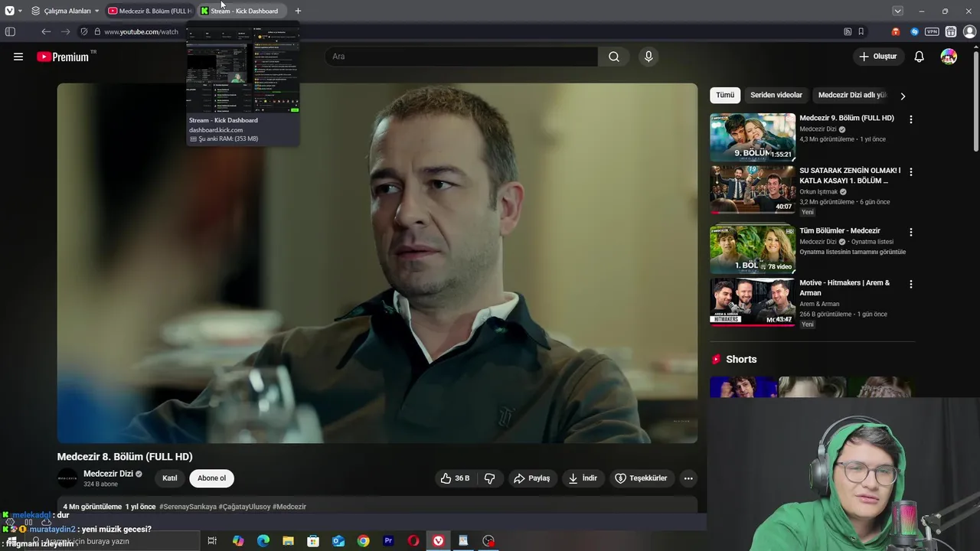The height and width of the screenshot is (551, 980).
Task: Open Windows Task View in taskbar
Action: pos(212,541)
